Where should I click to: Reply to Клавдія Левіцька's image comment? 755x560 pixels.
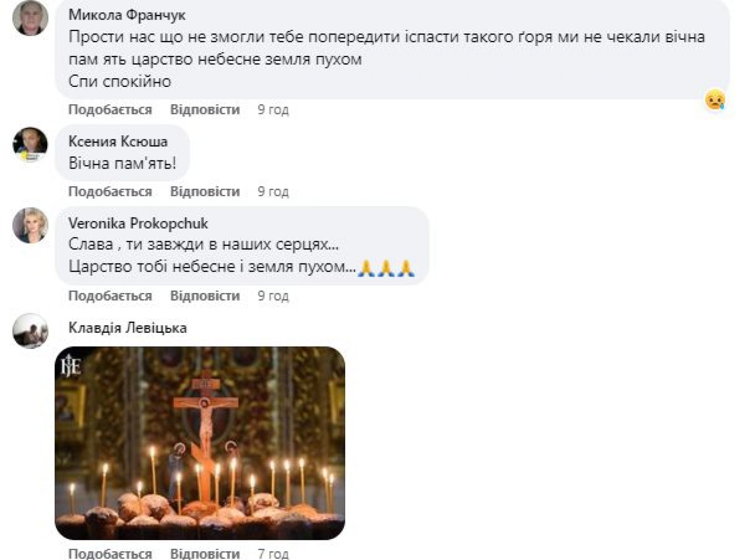[205, 554]
